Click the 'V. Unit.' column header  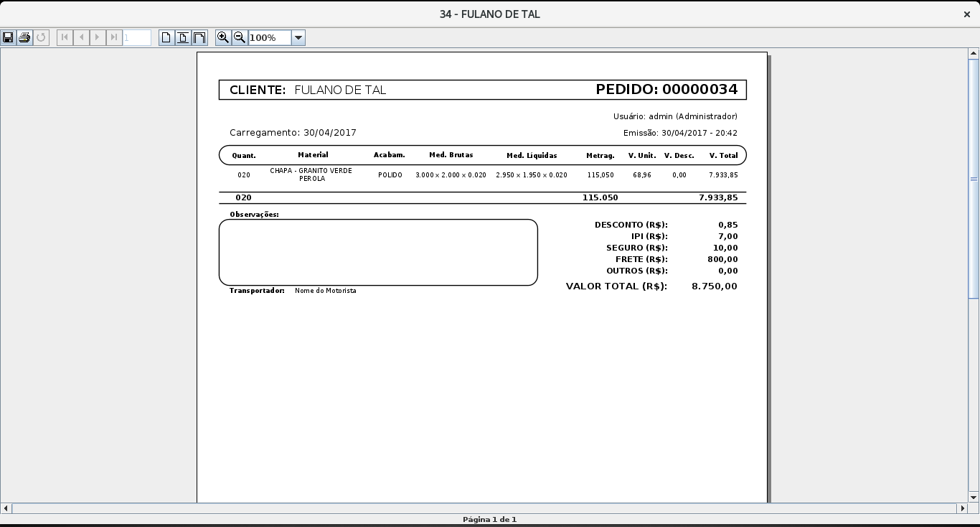click(x=641, y=155)
